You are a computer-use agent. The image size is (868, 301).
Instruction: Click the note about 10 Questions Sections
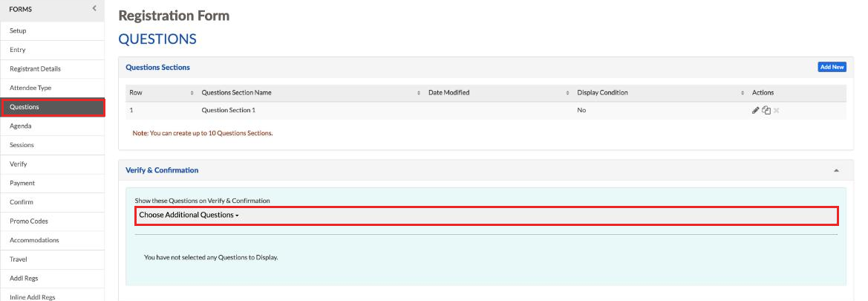pyautogui.click(x=203, y=133)
